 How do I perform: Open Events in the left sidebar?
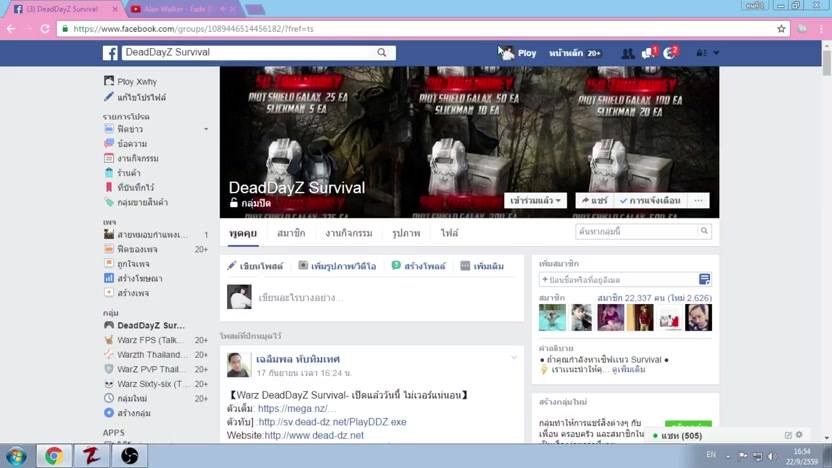132,158
